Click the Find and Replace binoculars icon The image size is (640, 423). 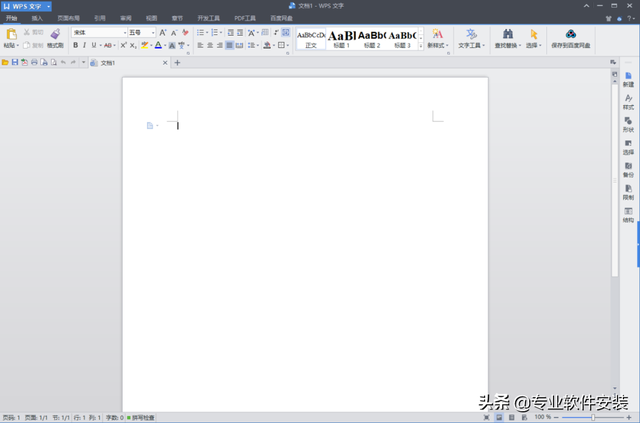pos(507,34)
